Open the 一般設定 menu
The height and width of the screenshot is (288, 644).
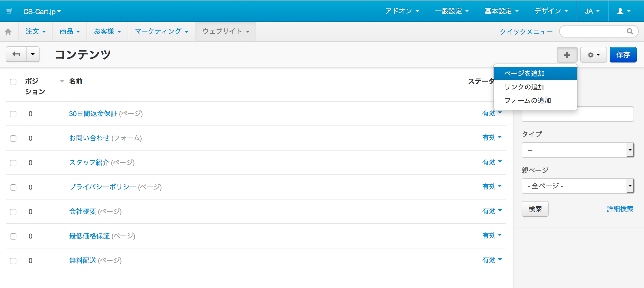tap(452, 11)
